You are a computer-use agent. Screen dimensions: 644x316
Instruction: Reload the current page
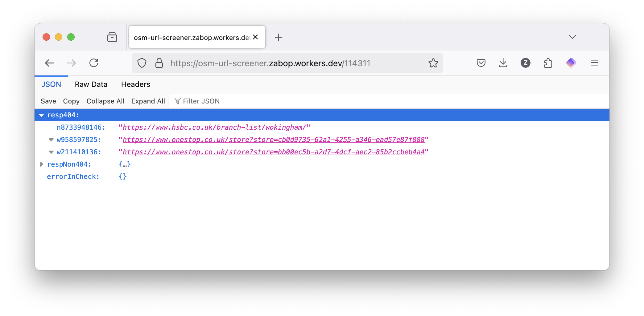94,63
